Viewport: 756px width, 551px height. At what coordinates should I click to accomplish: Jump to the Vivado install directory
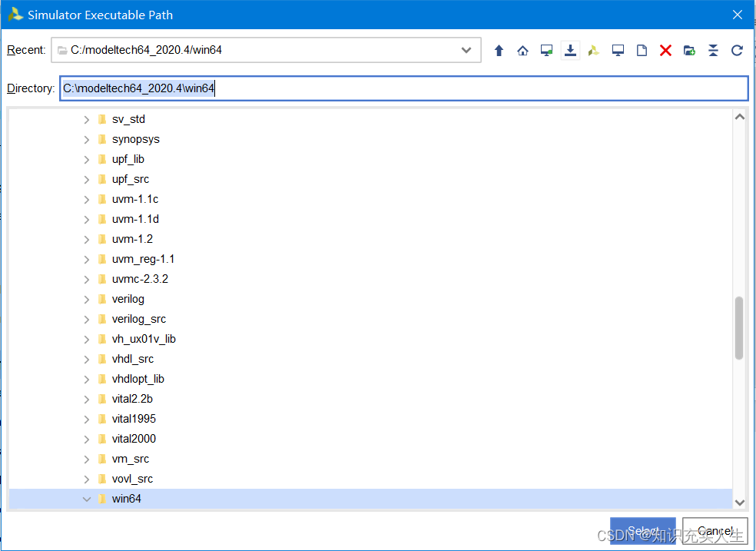594,51
